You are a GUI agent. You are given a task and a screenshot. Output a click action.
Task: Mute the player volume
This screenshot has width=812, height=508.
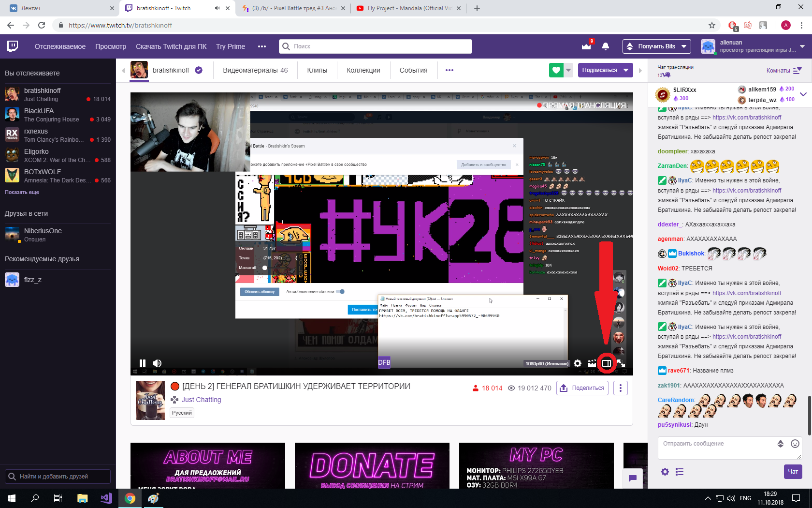tap(157, 363)
